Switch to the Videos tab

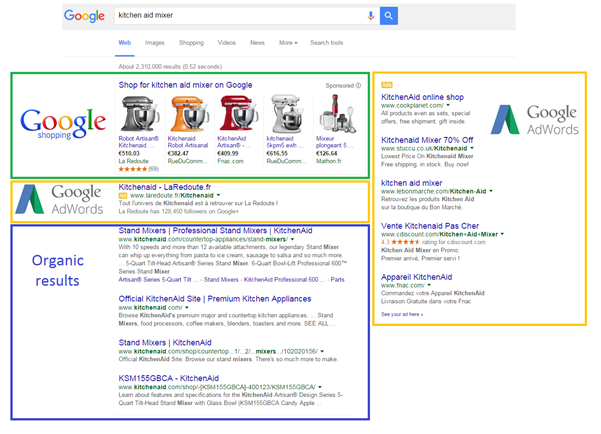point(227,43)
